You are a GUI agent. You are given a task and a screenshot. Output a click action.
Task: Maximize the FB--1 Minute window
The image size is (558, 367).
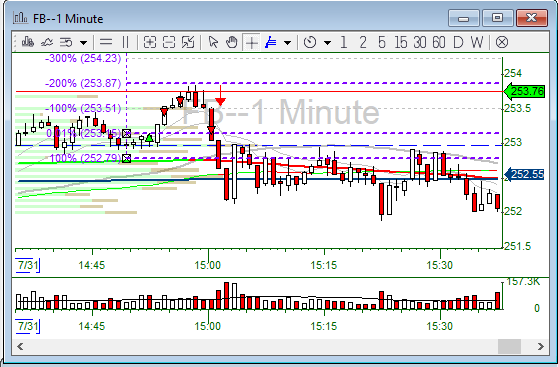[x=497, y=18]
